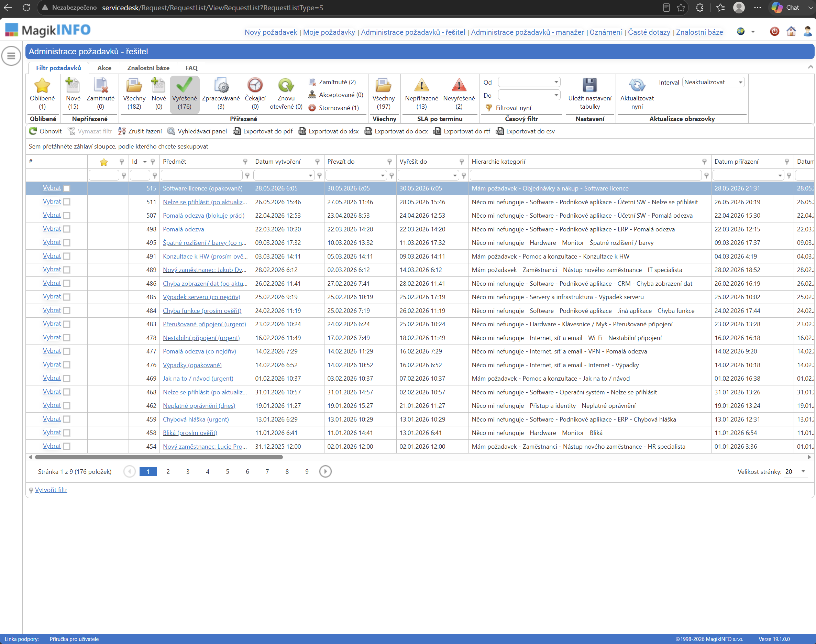Open the Velikost stránky page size dropdown
The width and height of the screenshot is (816, 644).
(x=795, y=472)
